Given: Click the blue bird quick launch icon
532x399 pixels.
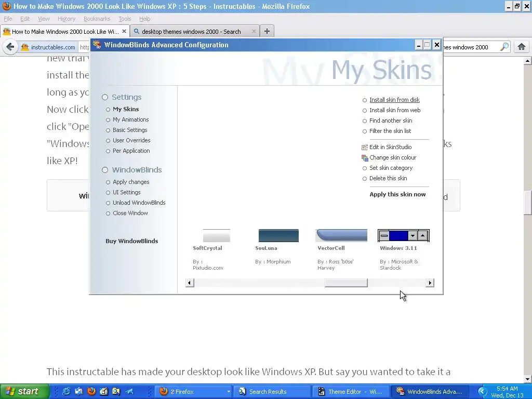Looking at the screenshot, I should click(129, 391).
